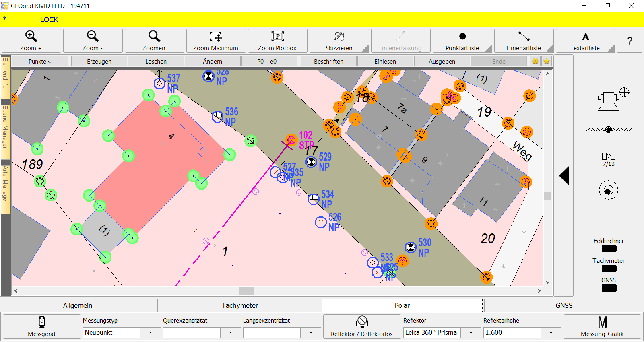Click the map's horizontal scrollbar thumb
Image resolution: width=644 pixels, height=342 pixels.
click(x=246, y=290)
